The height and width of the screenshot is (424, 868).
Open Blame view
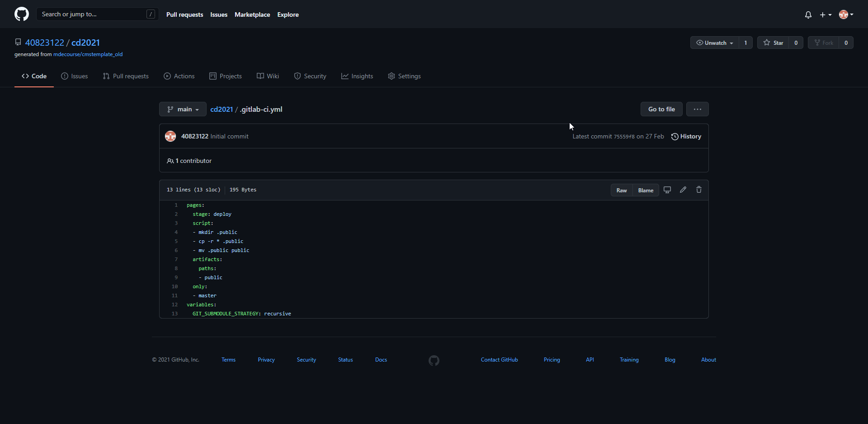646,190
